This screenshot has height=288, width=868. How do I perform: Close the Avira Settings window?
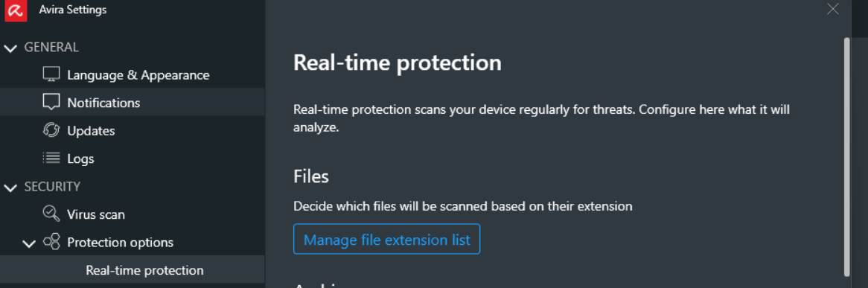[832, 9]
